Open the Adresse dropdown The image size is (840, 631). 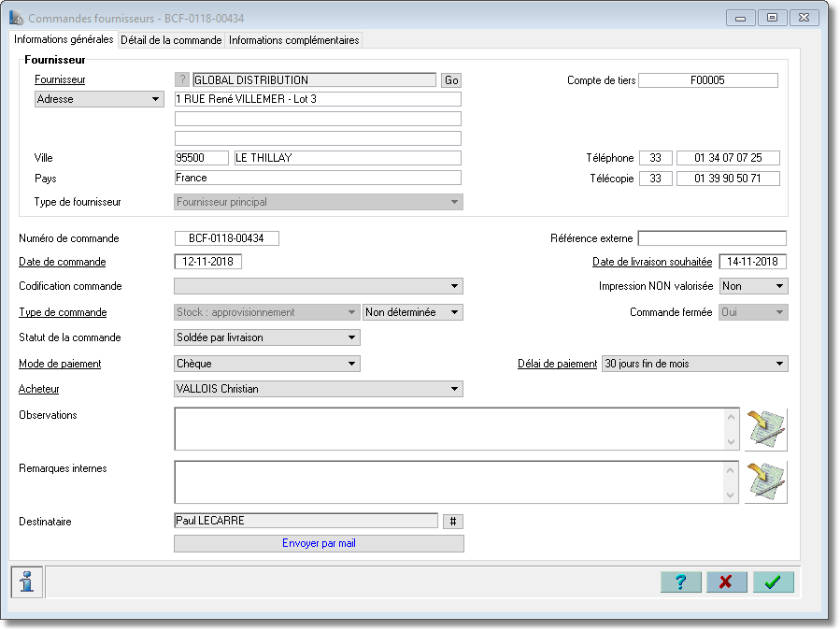point(99,99)
